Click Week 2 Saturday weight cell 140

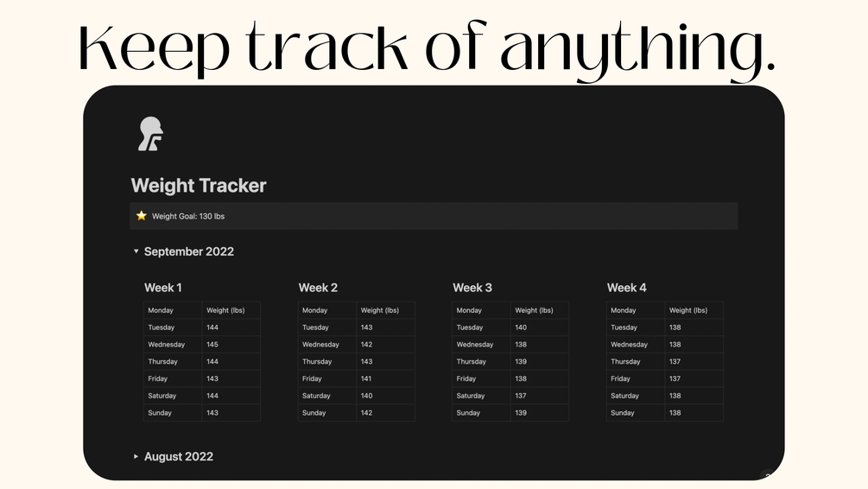[x=385, y=396]
